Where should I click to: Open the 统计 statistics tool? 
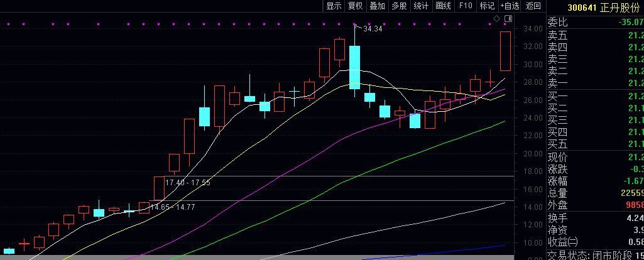[x=421, y=6]
